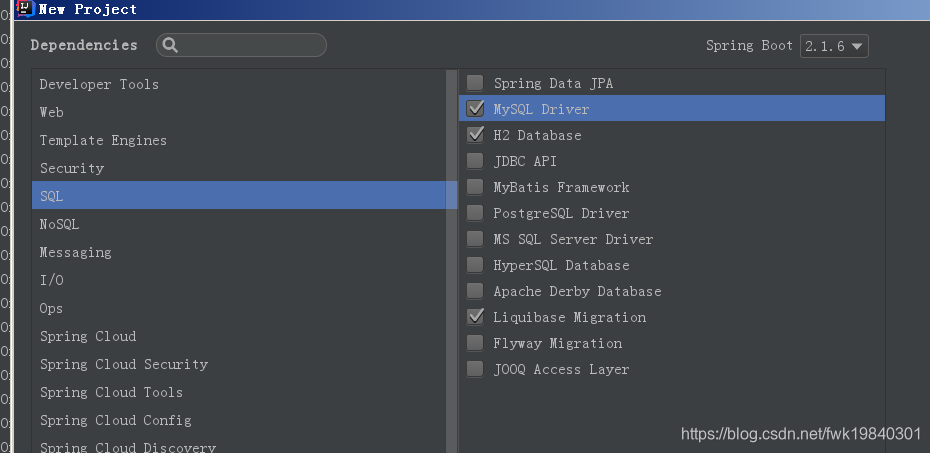Image resolution: width=930 pixels, height=453 pixels.
Task: Select the Security category
Action: (239, 168)
